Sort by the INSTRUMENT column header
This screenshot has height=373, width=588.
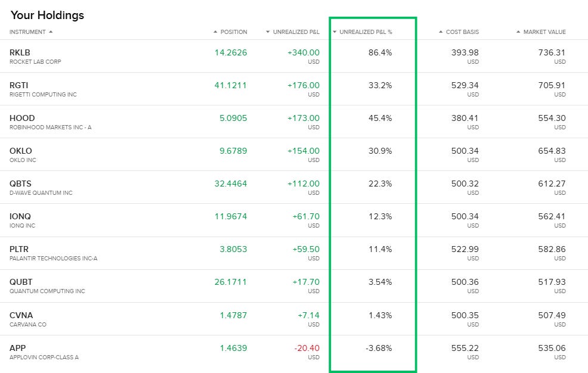27,32
